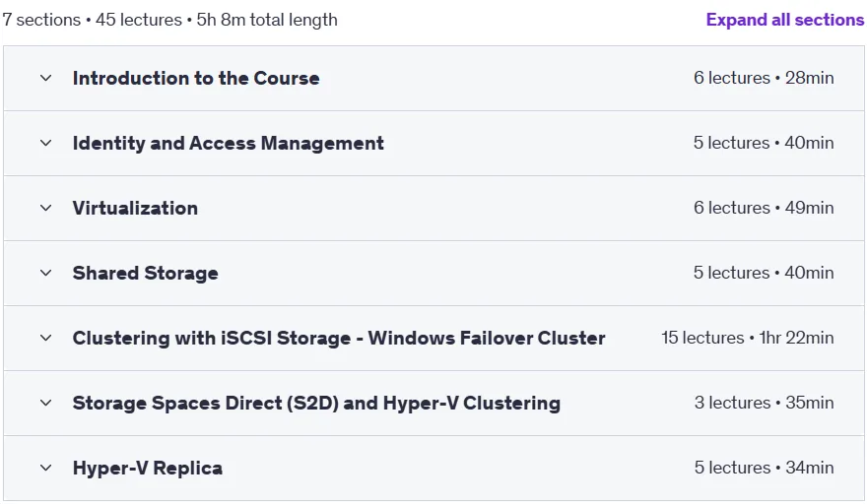Select the Storage Spaces Direct (S2D) and Hyper-V Clustering title
This screenshot has width=867, height=504.
(x=316, y=403)
